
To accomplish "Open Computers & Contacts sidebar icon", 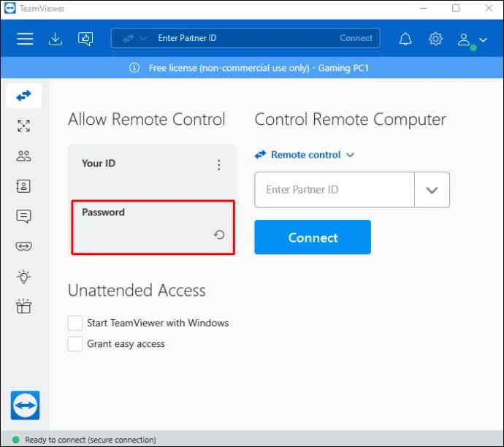I will (x=23, y=186).
